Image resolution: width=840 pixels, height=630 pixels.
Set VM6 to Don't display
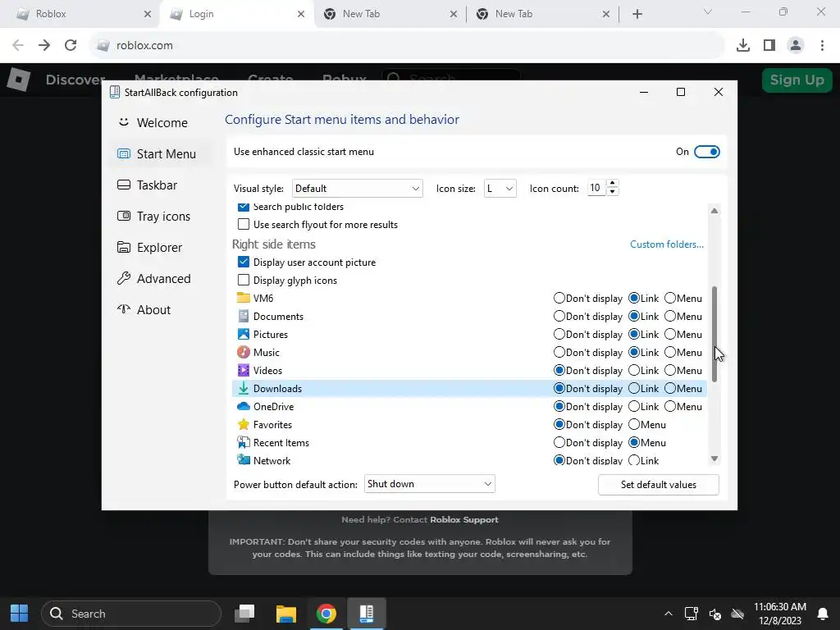[x=559, y=298]
